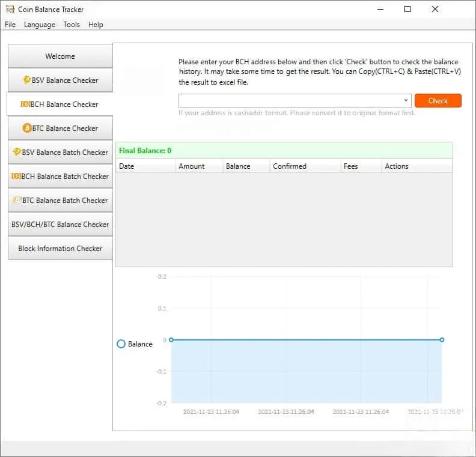Sort by the Date column header

145,166
